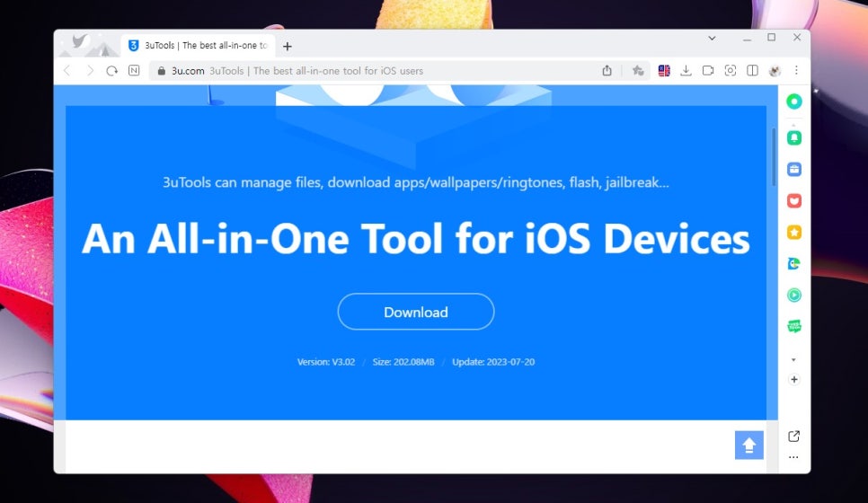
Task: Click the screenshot capture icon in toolbar
Action: tap(731, 70)
